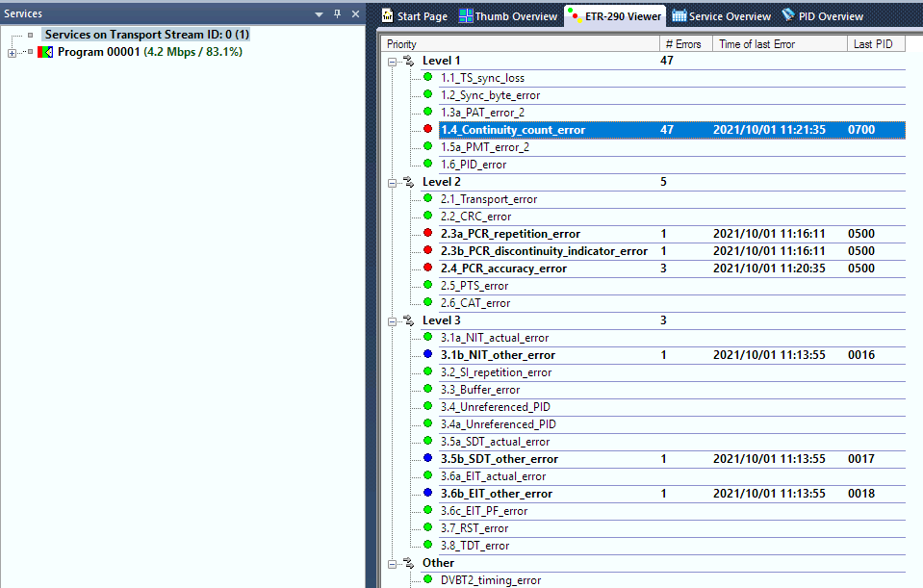Click red status dot of 2.4_PCR_accuracy_error
Image resolution: width=923 pixels, height=588 pixels.
point(428,268)
